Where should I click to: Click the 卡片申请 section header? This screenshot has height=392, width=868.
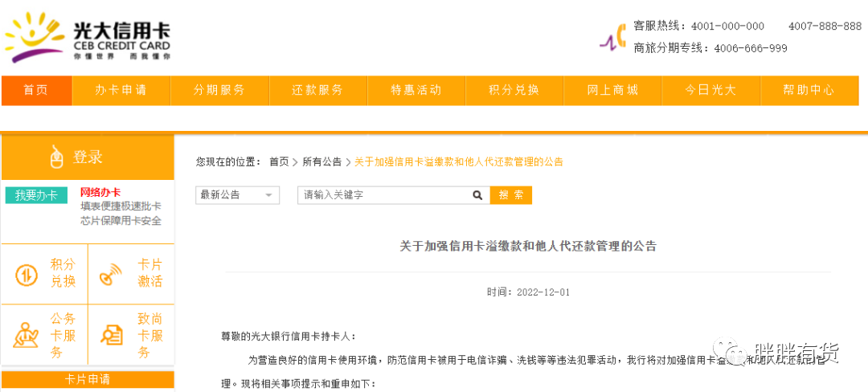[x=88, y=379]
